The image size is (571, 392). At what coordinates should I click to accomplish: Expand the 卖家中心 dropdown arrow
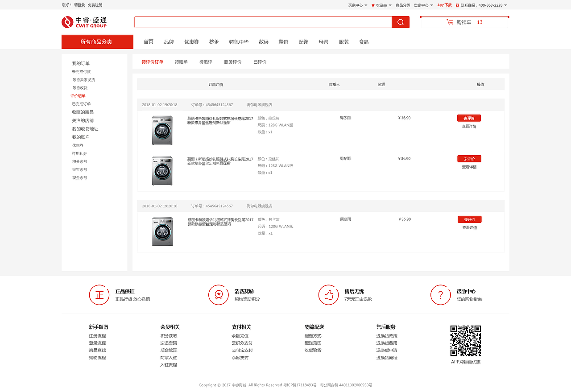click(431, 5)
